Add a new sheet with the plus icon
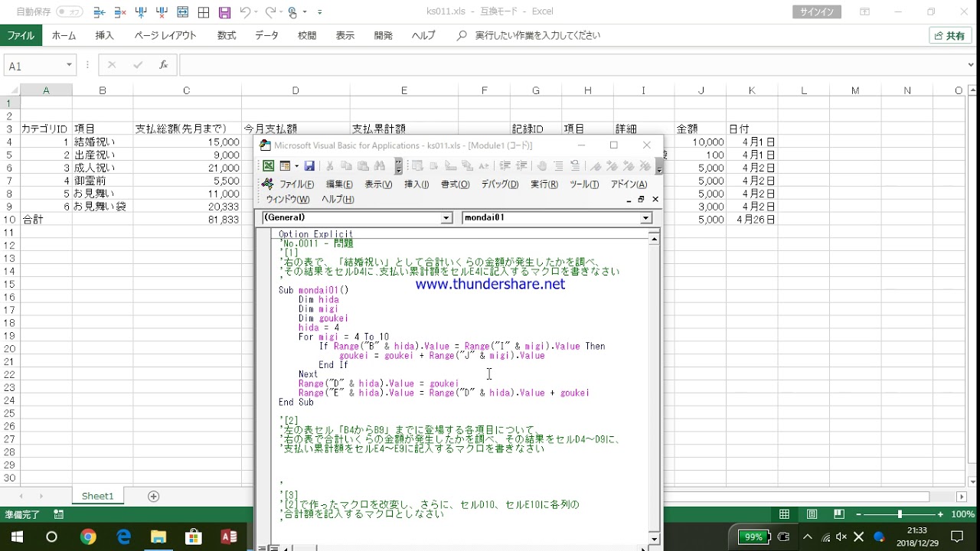This screenshot has height=551, width=980. click(x=153, y=496)
